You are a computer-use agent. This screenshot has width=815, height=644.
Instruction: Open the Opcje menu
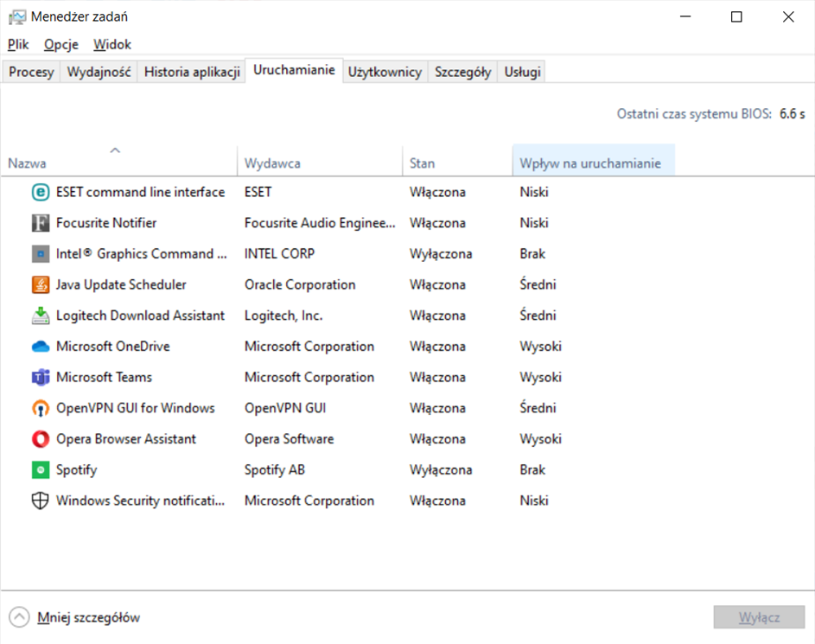(60, 45)
